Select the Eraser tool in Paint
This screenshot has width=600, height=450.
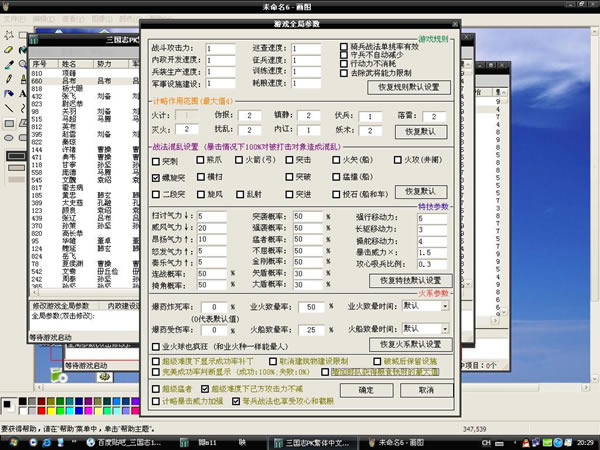tap(8, 48)
